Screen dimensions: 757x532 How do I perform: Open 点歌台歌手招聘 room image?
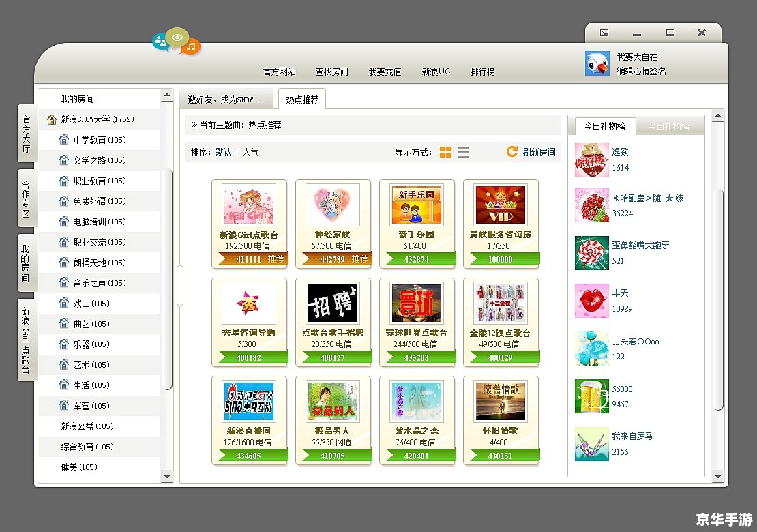333,303
